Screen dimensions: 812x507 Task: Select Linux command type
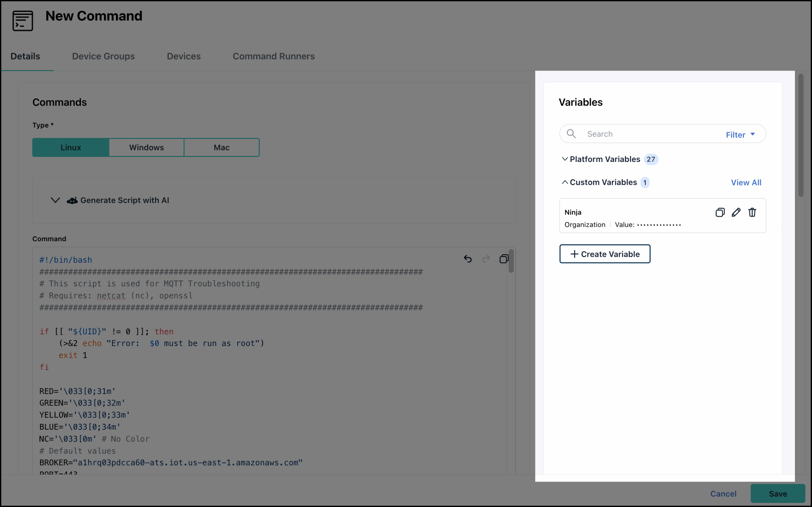pos(71,148)
